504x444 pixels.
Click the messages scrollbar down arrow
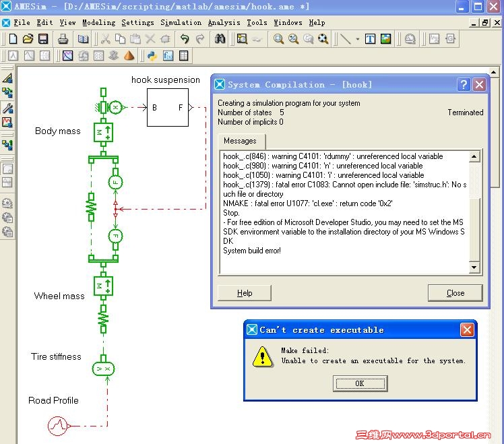(x=474, y=267)
